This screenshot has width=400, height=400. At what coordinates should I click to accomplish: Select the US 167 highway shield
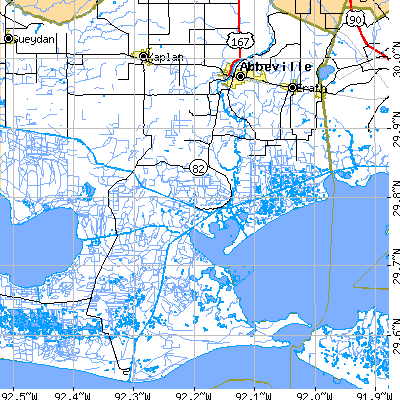pyautogui.click(x=240, y=42)
